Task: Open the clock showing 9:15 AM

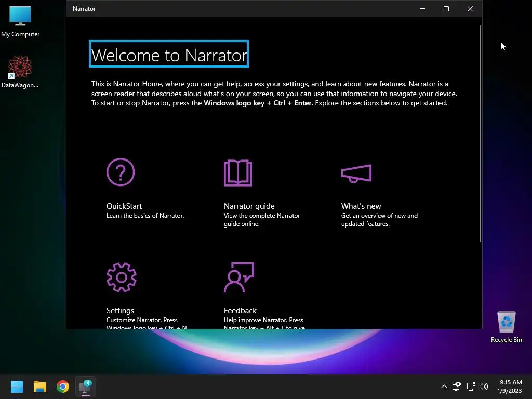Action: coord(510,387)
